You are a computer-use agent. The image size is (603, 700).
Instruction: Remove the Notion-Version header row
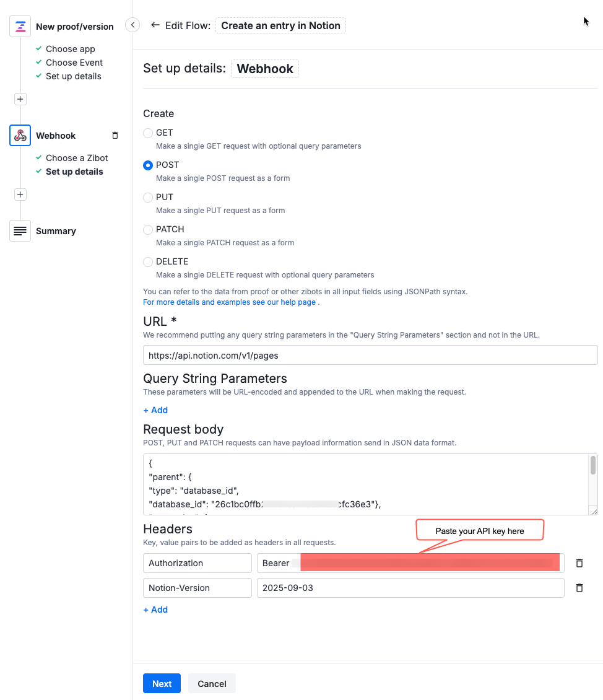click(x=579, y=587)
